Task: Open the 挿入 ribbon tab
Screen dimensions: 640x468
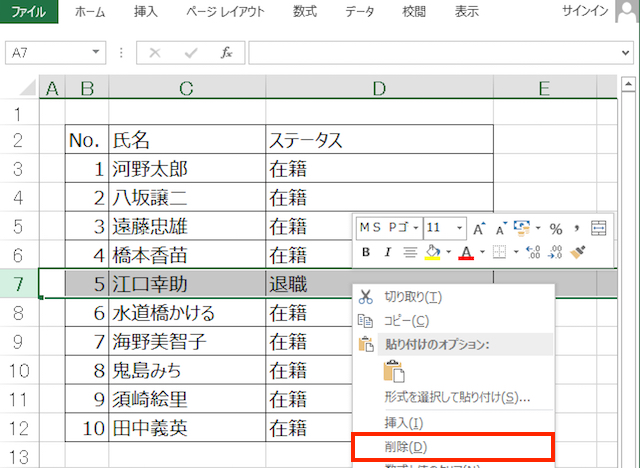Action: click(145, 12)
